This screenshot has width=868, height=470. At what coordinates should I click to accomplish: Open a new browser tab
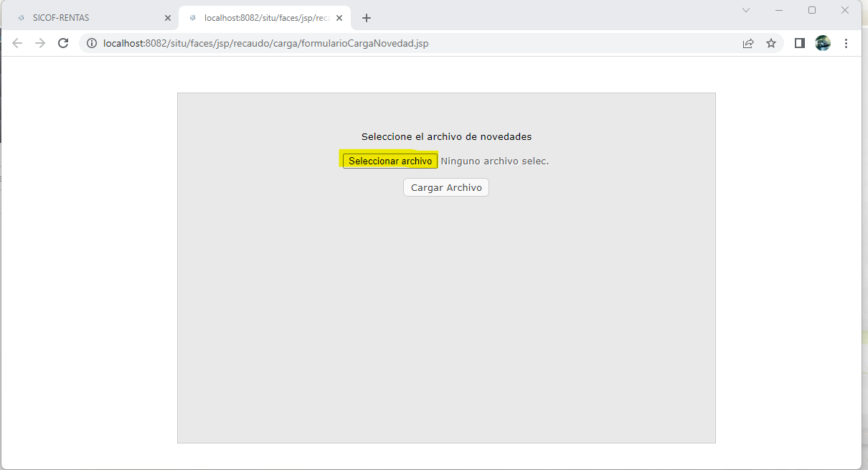point(367,18)
